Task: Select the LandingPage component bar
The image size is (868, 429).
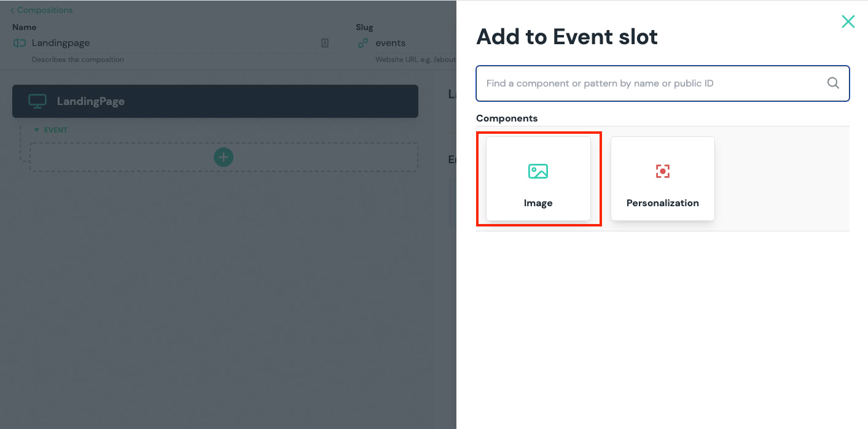Action: tap(215, 101)
